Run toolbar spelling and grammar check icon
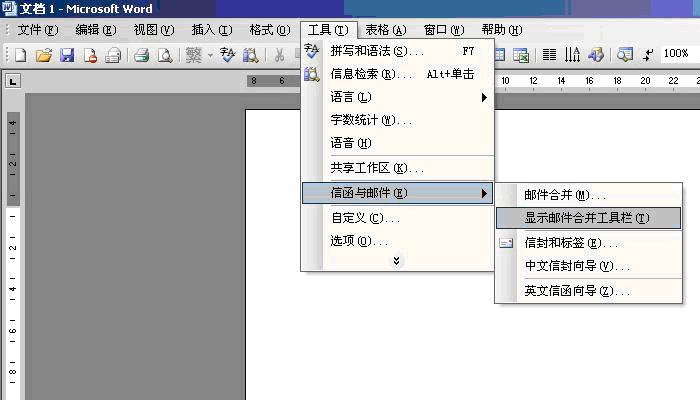Viewport: 700px width, 400px height. (227, 55)
